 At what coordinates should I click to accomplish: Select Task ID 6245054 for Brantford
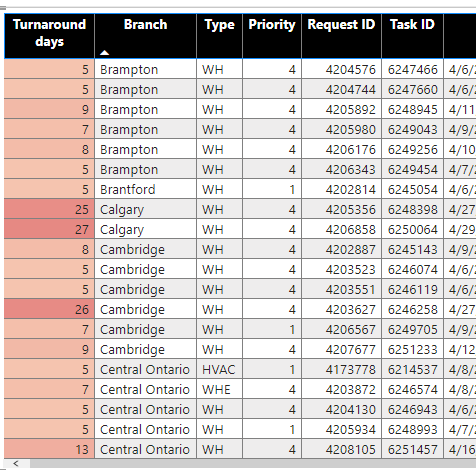coord(413,189)
